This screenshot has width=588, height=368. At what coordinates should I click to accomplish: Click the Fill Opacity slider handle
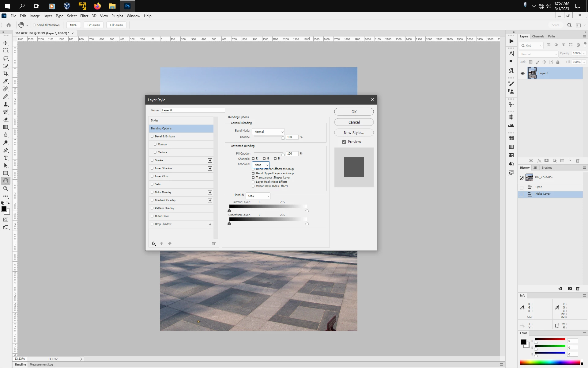[x=283, y=155]
